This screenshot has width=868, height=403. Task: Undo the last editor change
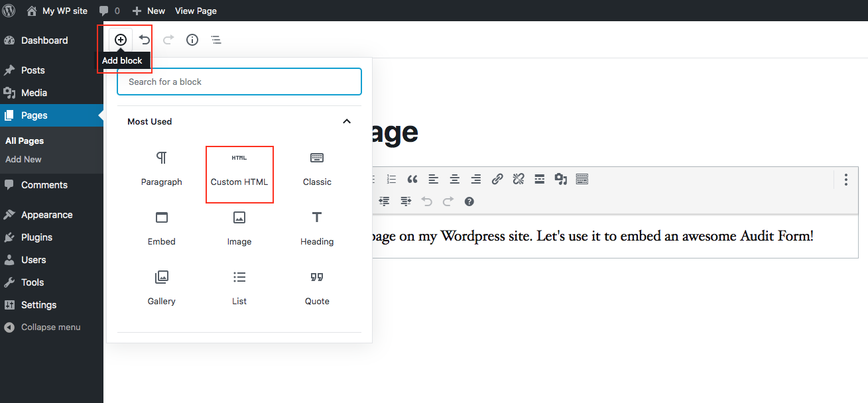(x=145, y=40)
